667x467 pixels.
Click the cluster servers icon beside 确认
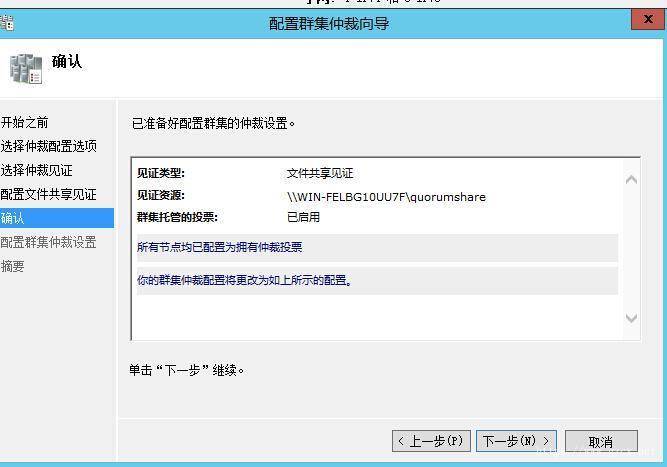tap(26, 69)
